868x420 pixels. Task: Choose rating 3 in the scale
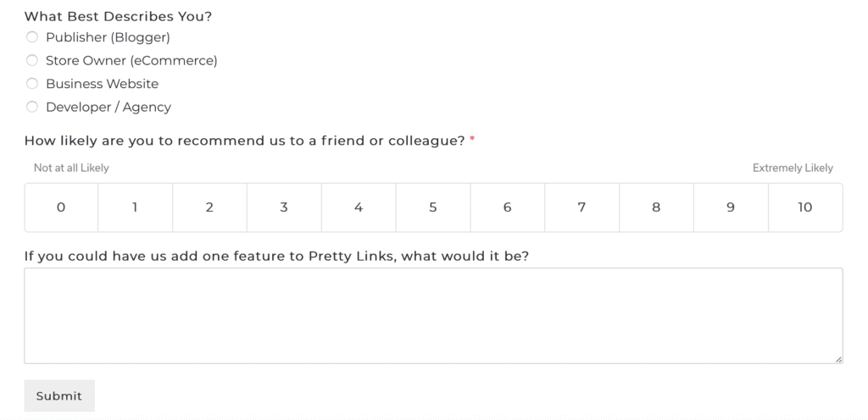pos(284,207)
